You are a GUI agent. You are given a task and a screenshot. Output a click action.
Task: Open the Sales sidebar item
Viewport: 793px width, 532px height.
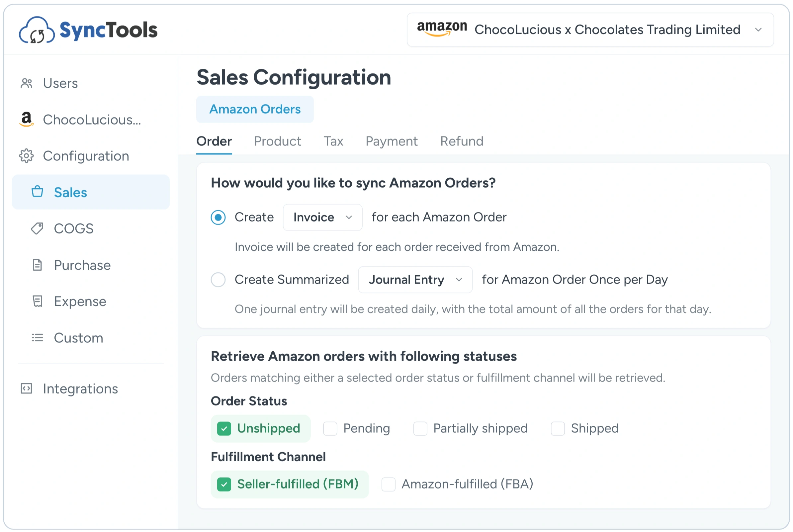click(x=91, y=192)
